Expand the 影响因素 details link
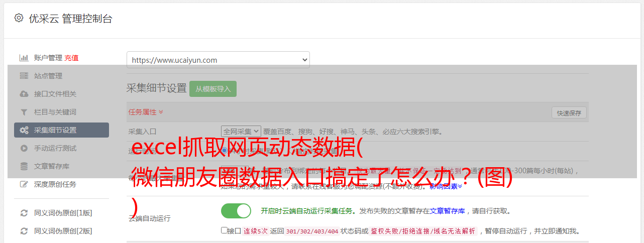 [446, 186]
